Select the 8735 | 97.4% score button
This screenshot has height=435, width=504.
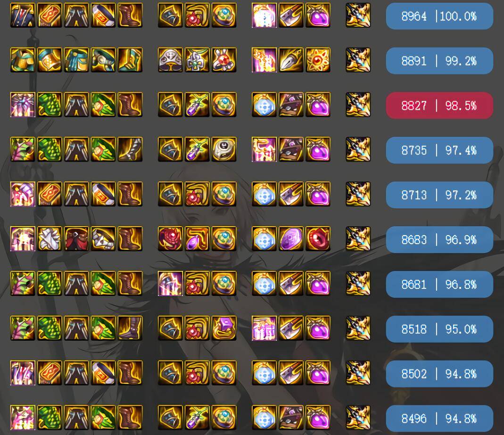point(439,150)
